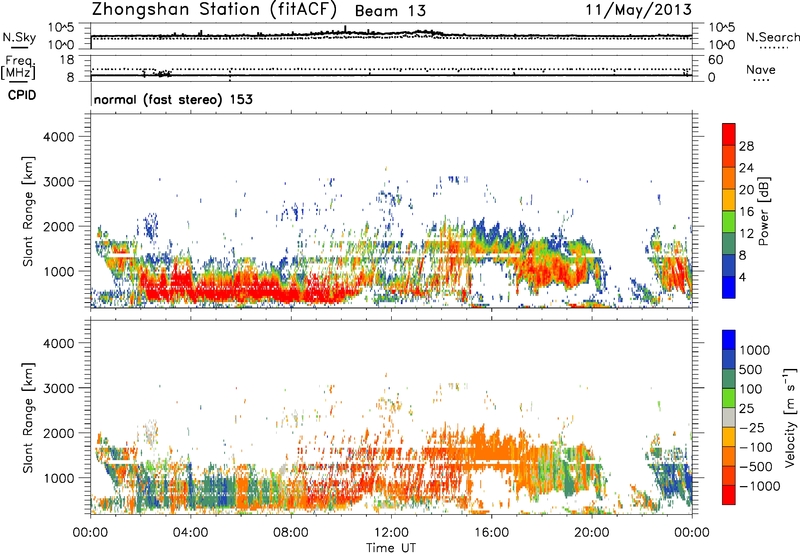The width and height of the screenshot is (800, 554).
Task: Click the '18' frequency axis tick
Action: coord(67,60)
